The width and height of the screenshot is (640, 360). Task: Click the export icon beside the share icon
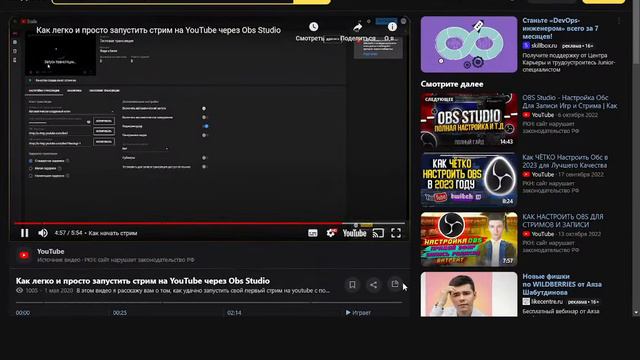tap(395, 284)
